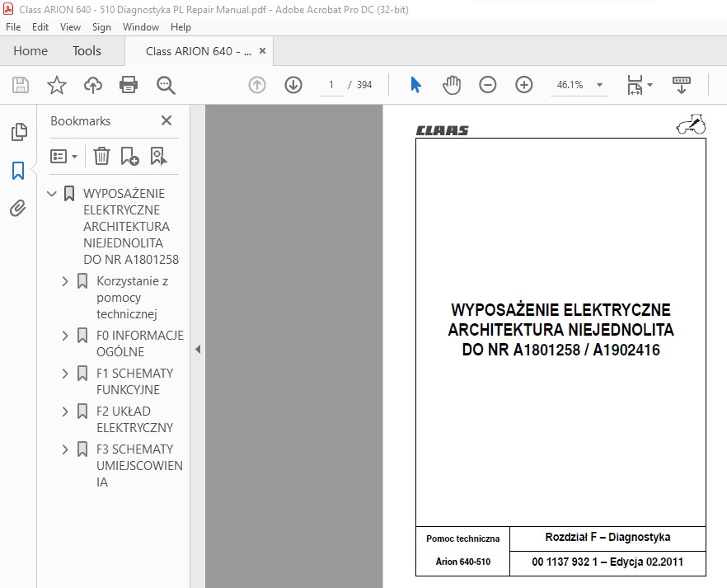The width and height of the screenshot is (727, 588).
Task: Upload file to cloud icon
Action: pyautogui.click(x=92, y=85)
